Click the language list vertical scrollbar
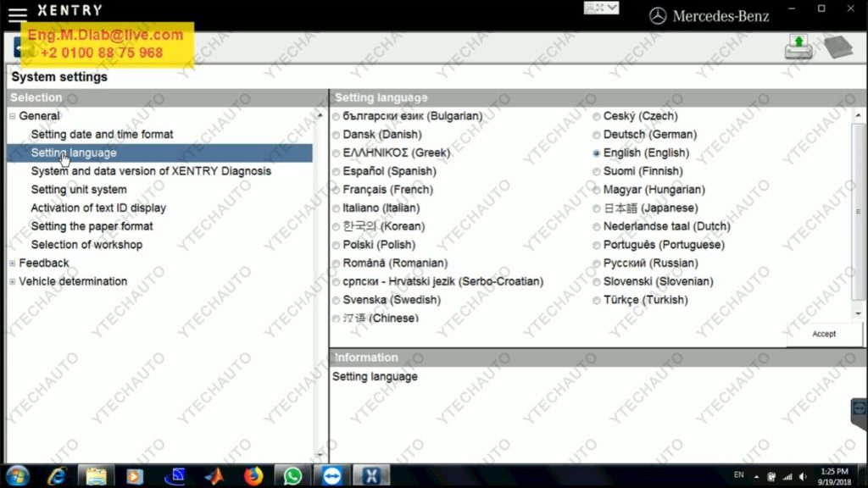Viewport: 868px width, 488px height. [858, 212]
